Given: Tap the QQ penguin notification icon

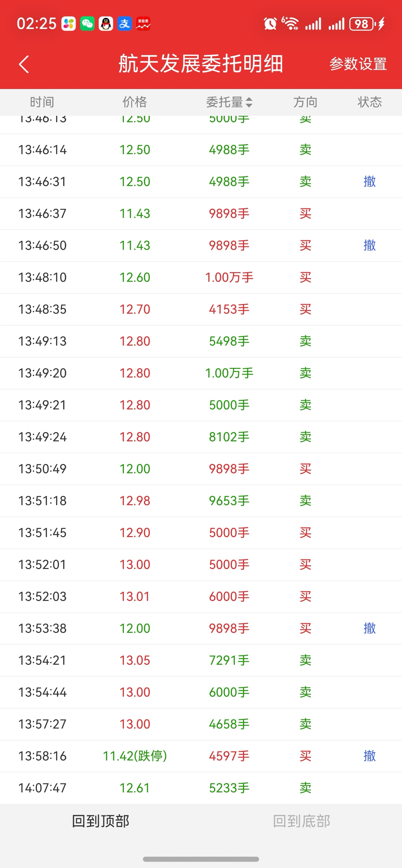Looking at the screenshot, I should coord(106,24).
